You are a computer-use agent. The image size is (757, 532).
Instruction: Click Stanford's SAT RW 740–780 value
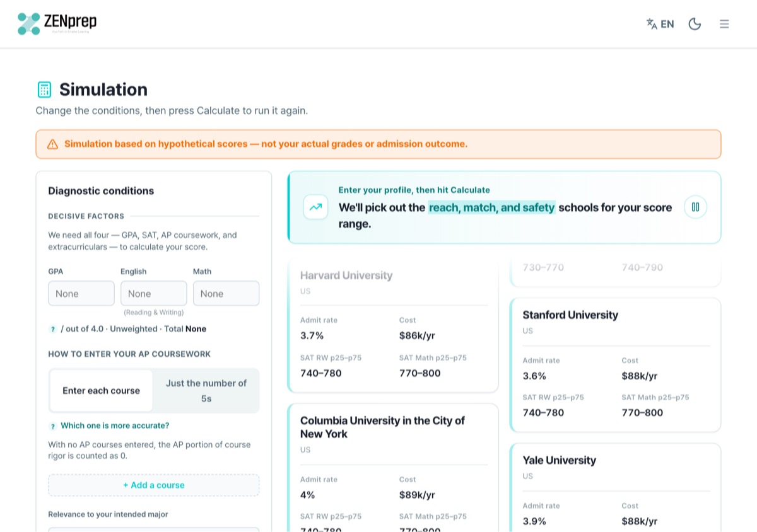[x=543, y=413]
